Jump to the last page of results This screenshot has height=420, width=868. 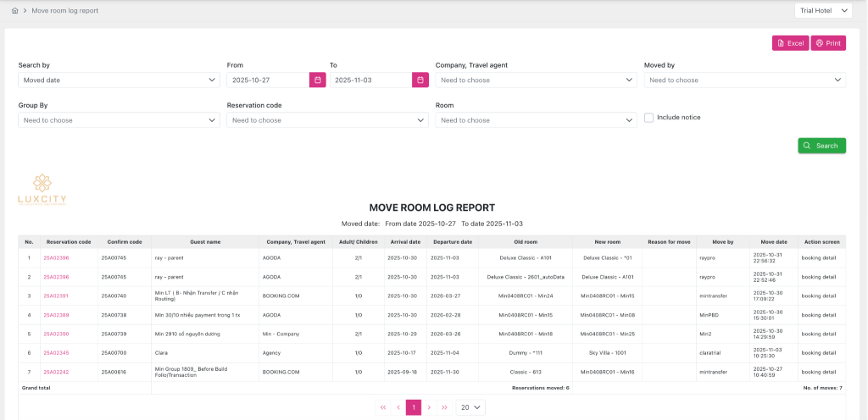(x=444, y=407)
